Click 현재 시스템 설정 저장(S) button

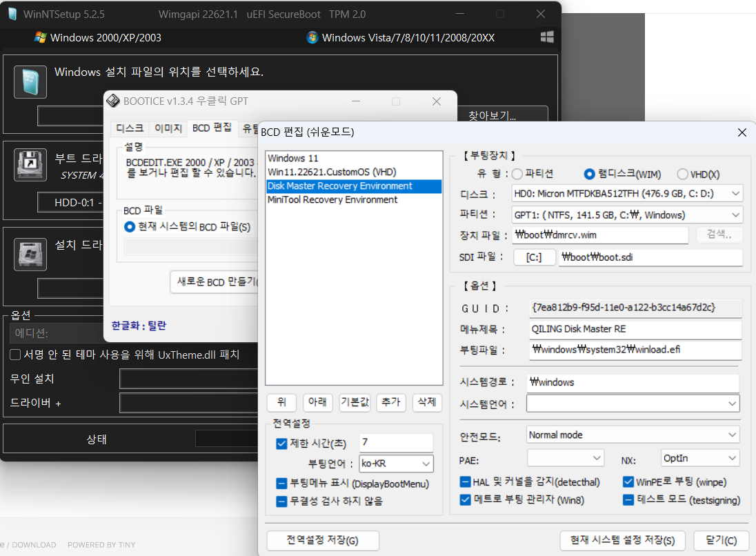coord(622,540)
